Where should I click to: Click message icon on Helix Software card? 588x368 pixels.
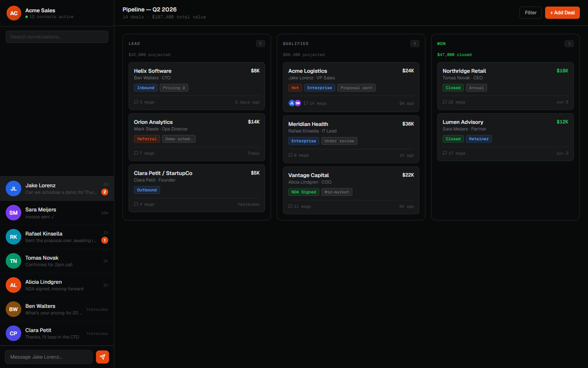pyautogui.click(x=136, y=102)
